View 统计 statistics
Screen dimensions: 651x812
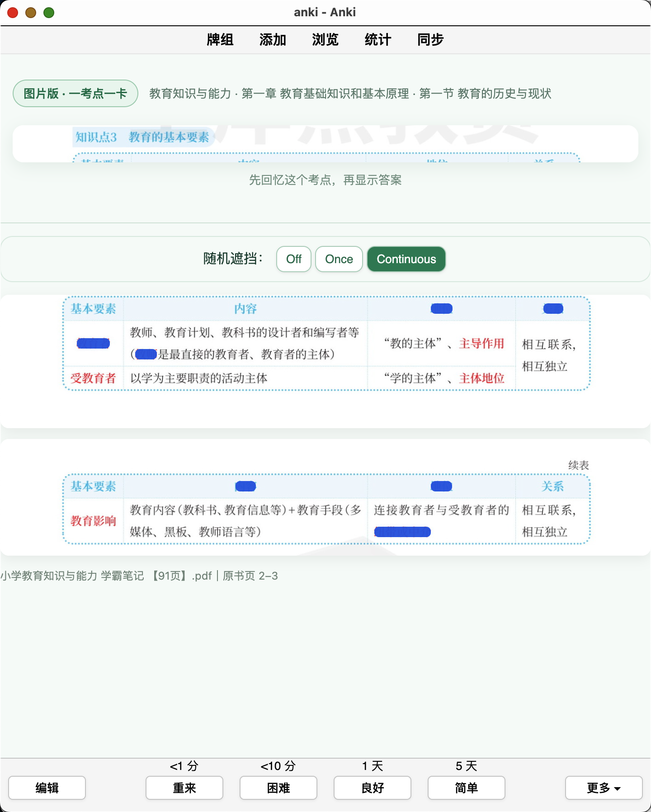(x=377, y=40)
